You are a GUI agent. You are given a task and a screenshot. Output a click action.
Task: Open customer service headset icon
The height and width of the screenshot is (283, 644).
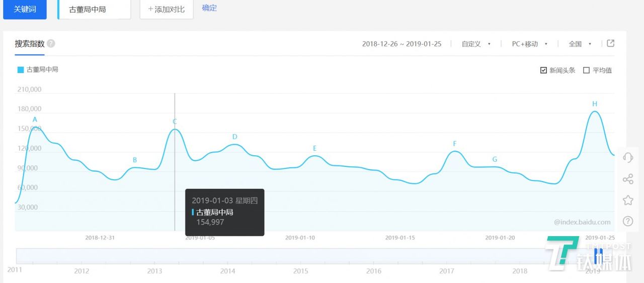pos(627,157)
